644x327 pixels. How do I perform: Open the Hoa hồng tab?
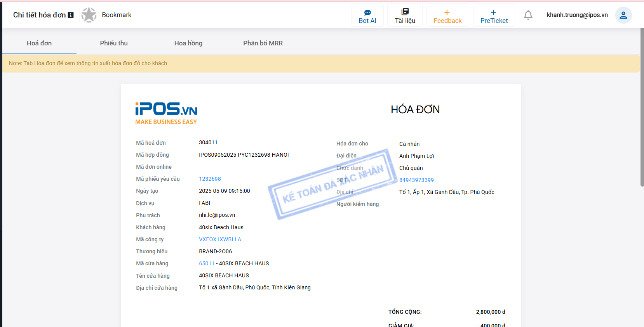(188, 43)
